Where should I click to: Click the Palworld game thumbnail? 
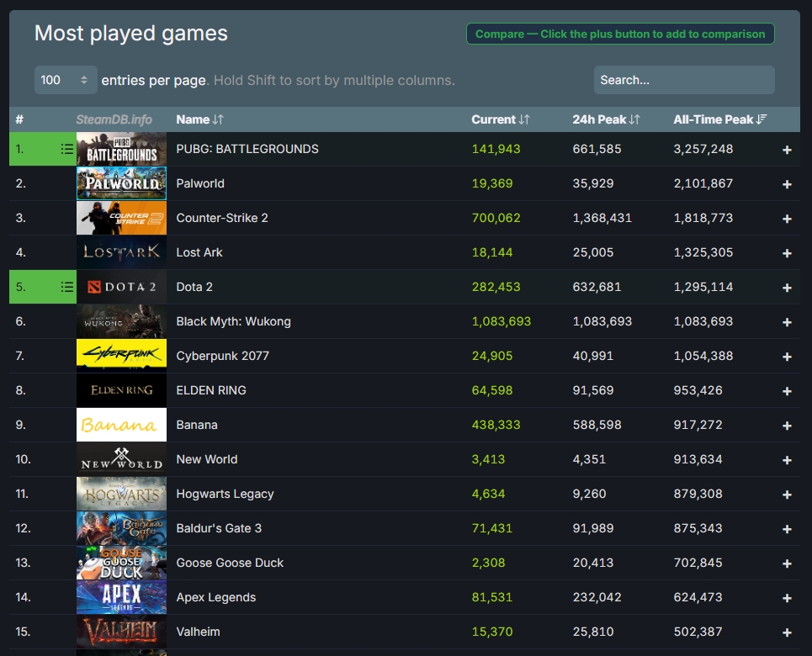click(121, 183)
